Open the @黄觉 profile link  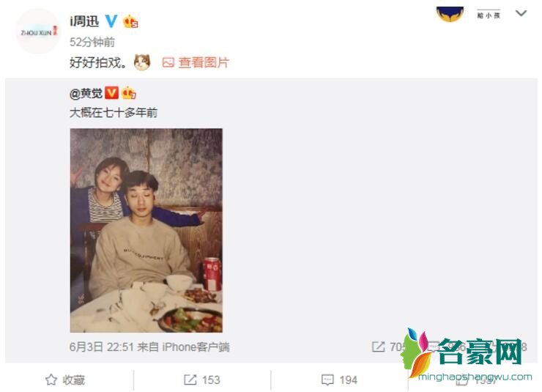point(86,93)
